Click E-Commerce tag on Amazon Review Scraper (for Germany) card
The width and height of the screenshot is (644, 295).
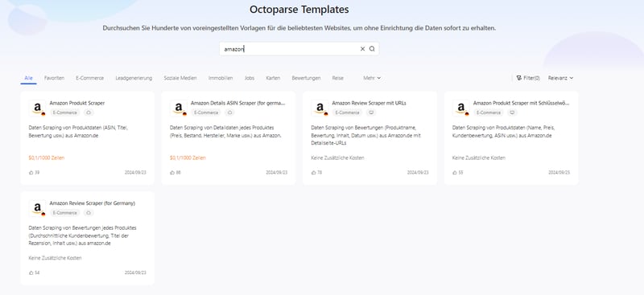[65, 212]
